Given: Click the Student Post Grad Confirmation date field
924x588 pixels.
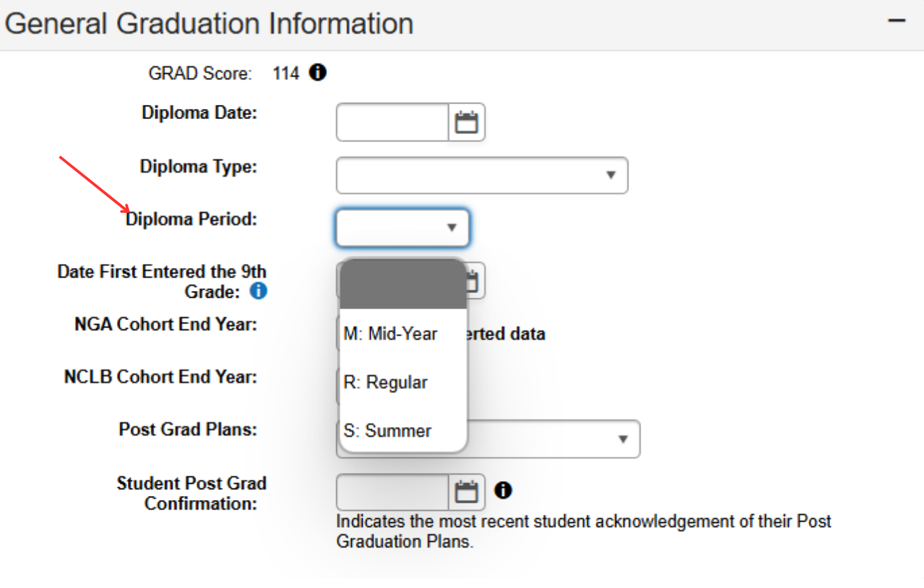Looking at the screenshot, I should 392,492.
